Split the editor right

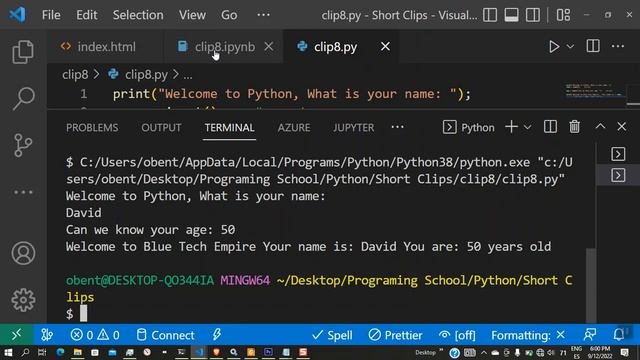point(593,46)
